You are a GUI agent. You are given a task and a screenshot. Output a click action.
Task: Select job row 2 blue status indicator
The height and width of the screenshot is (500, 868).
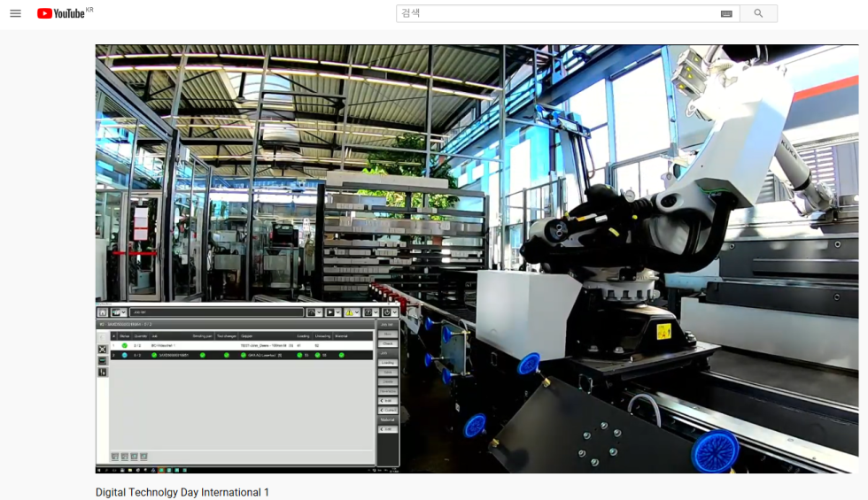[x=125, y=355]
